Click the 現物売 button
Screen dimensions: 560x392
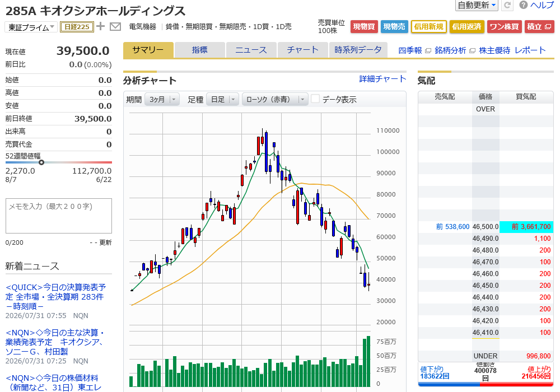(394, 27)
